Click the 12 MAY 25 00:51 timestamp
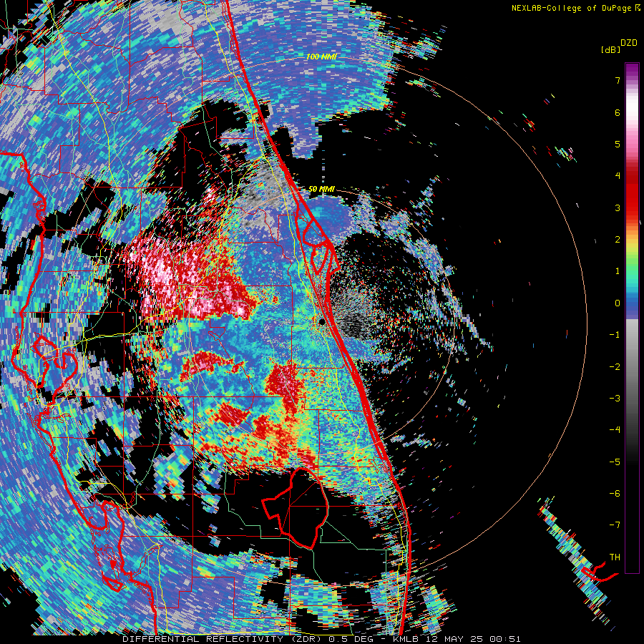 tap(474, 639)
